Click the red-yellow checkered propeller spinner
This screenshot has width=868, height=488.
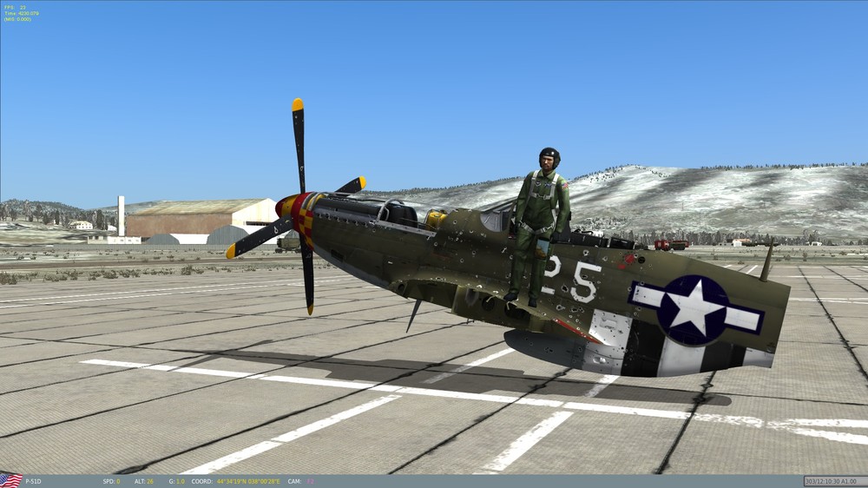pos(296,217)
